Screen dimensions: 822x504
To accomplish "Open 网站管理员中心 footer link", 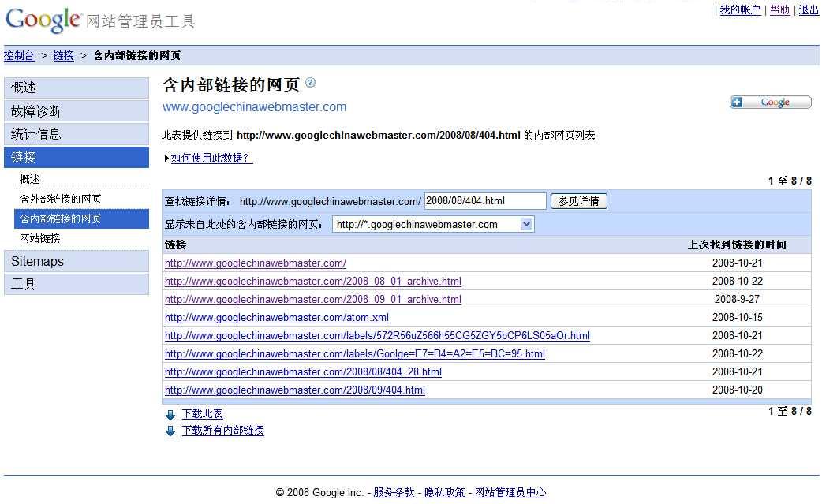I will [x=510, y=492].
